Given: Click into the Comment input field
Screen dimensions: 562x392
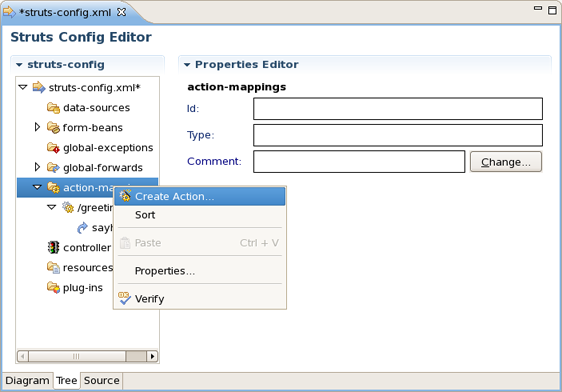Looking at the screenshot, I should pyautogui.click(x=359, y=162).
